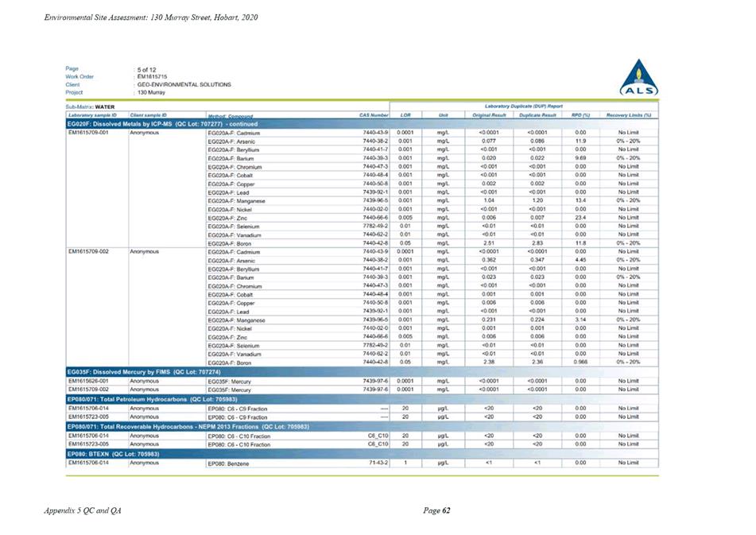The image size is (756, 535).
Task: Click Boron duplicate result 2.83
Action: pyautogui.click(x=537, y=243)
